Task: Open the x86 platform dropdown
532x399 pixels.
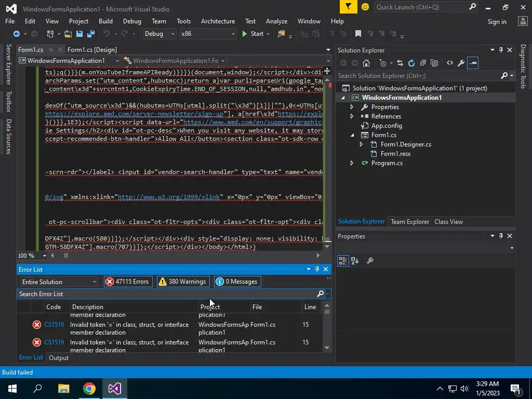Action: [x=233, y=34]
